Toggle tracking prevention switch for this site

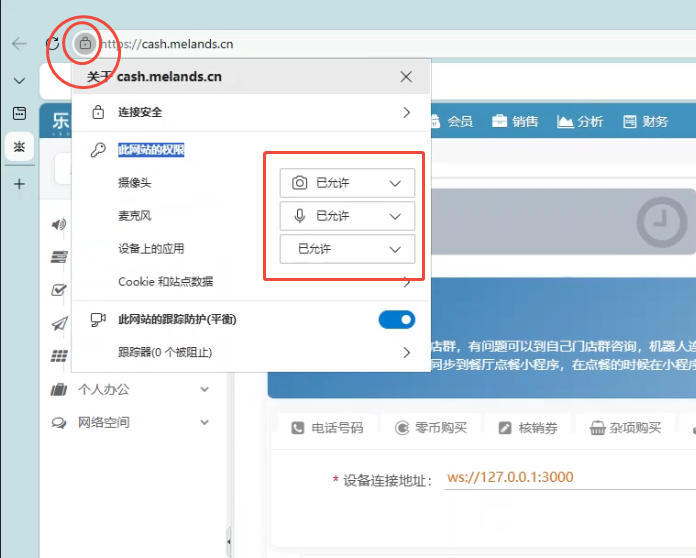click(396, 320)
